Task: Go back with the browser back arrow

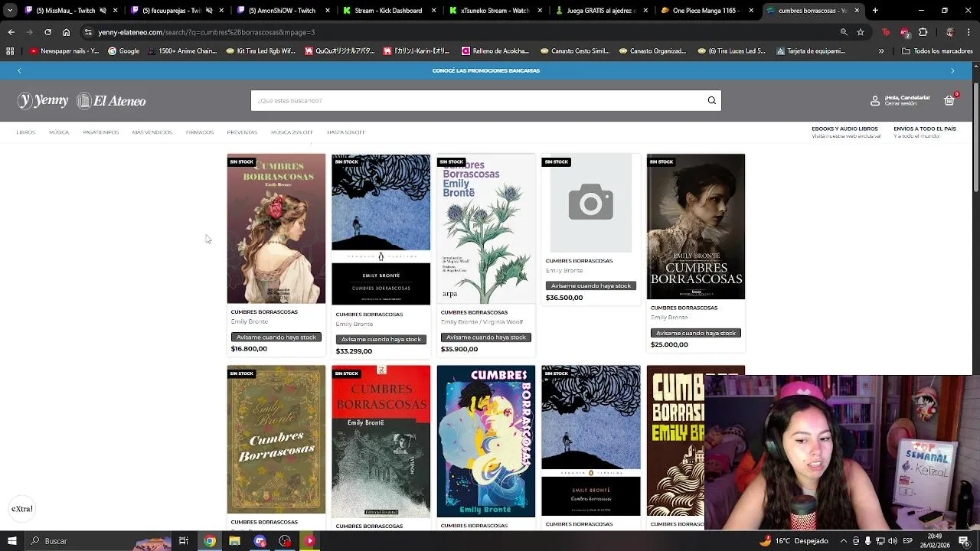Action: click(x=11, y=32)
